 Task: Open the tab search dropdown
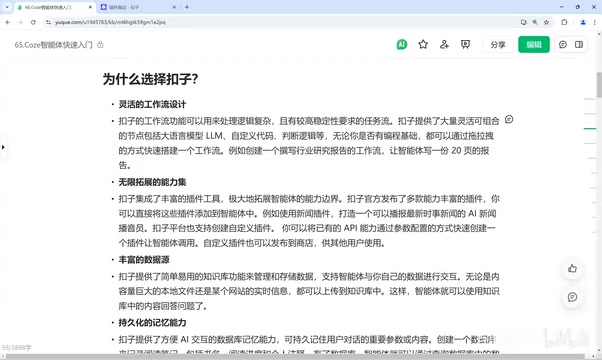[7, 7]
